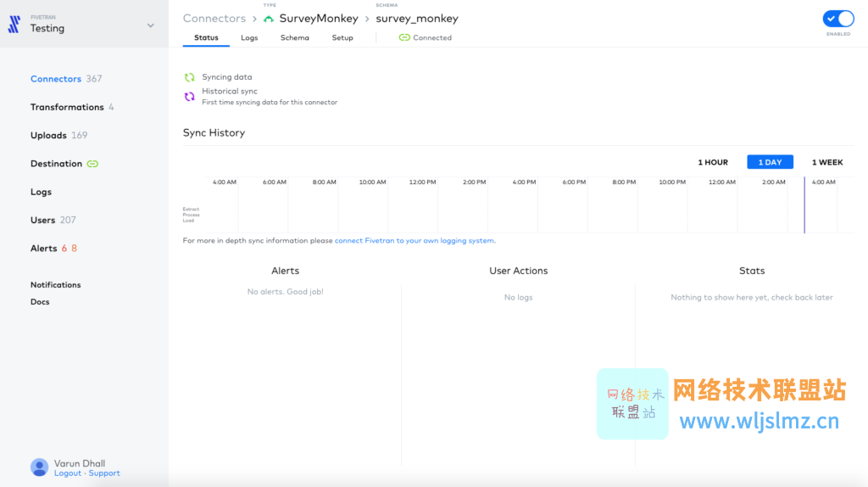Switch to the Setup tab

pos(342,37)
